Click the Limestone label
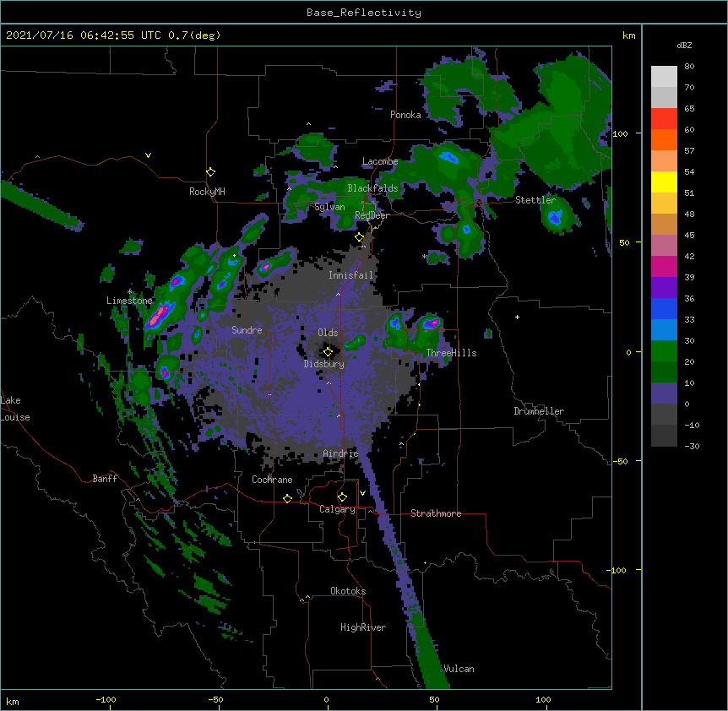Viewport: 728px width, 711px height. tap(129, 301)
